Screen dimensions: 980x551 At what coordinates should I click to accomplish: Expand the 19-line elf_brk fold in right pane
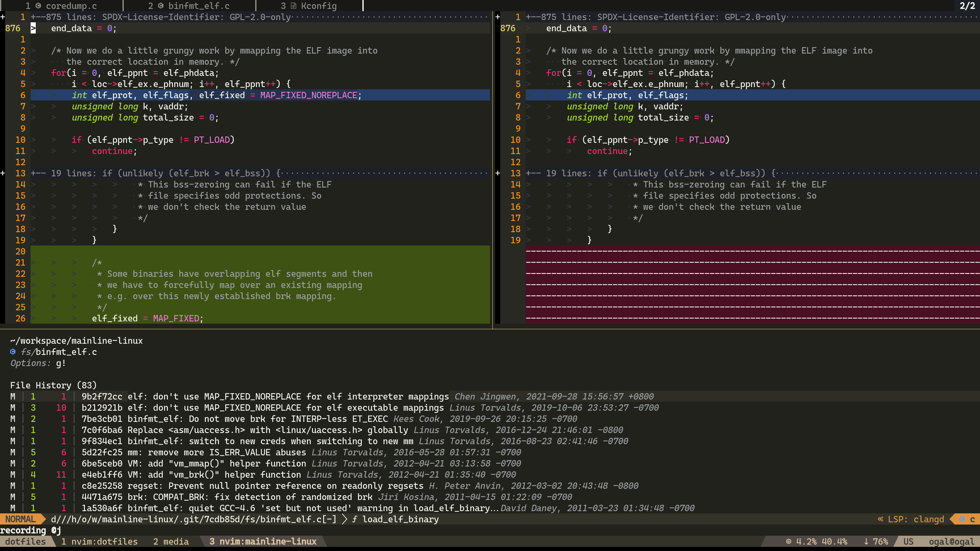753,173
